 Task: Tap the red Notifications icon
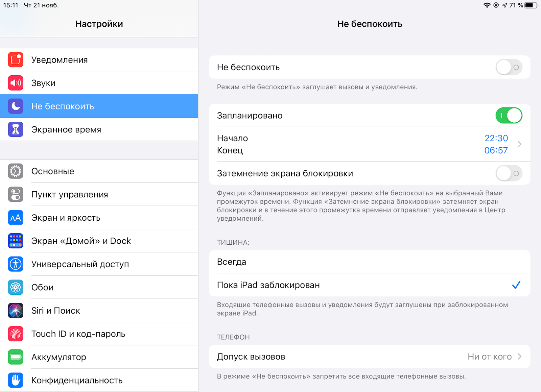coord(16,60)
